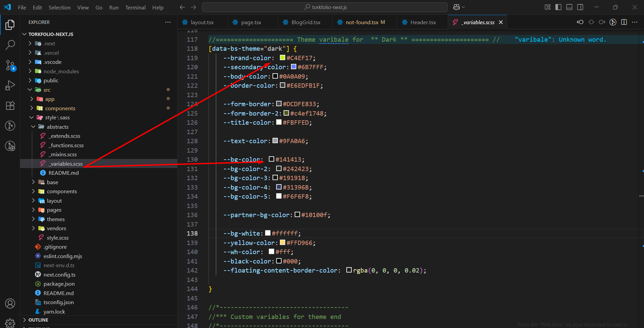Split the editor right
644x328 pixels.
pyautogui.click(x=624, y=22)
